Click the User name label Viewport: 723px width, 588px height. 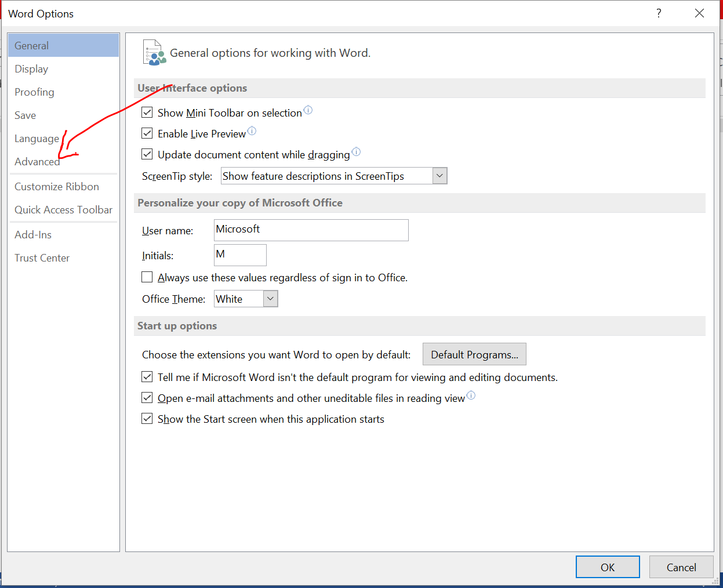pos(168,231)
